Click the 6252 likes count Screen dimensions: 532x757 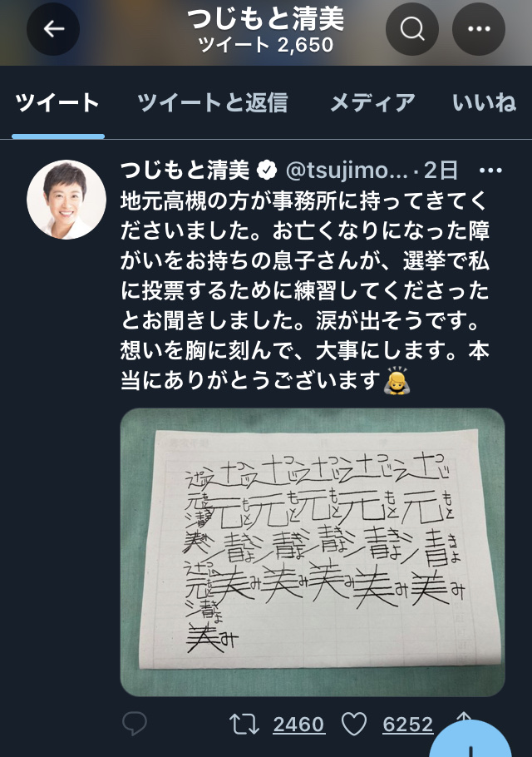pyautogui.click(x=407, y=725)
